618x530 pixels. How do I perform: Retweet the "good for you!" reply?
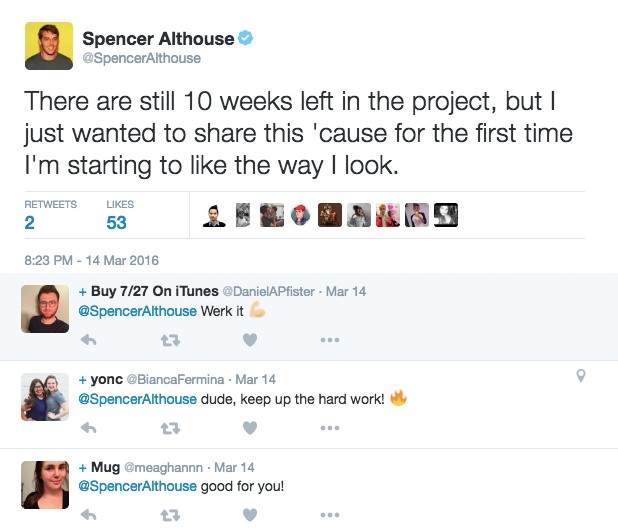[x=170, y=515]
